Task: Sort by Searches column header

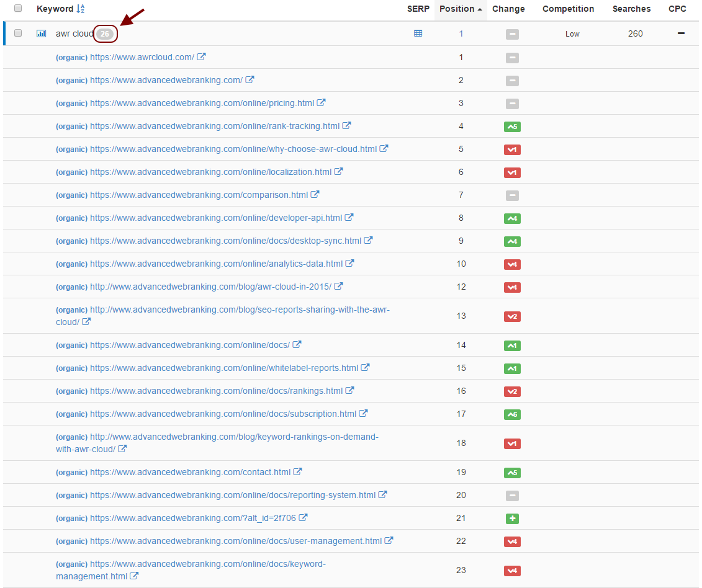Action: point(631,9)
